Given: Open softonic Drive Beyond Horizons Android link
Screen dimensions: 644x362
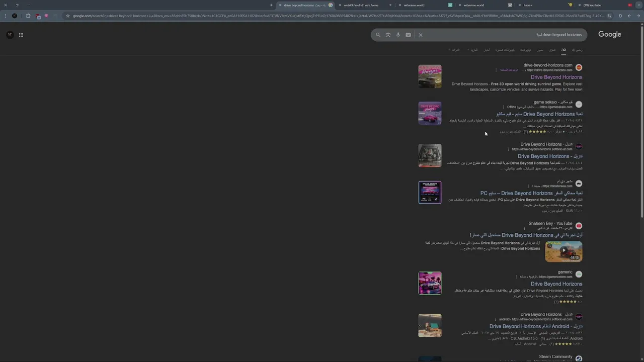Looking at the screenshot, I should (536, 326).
